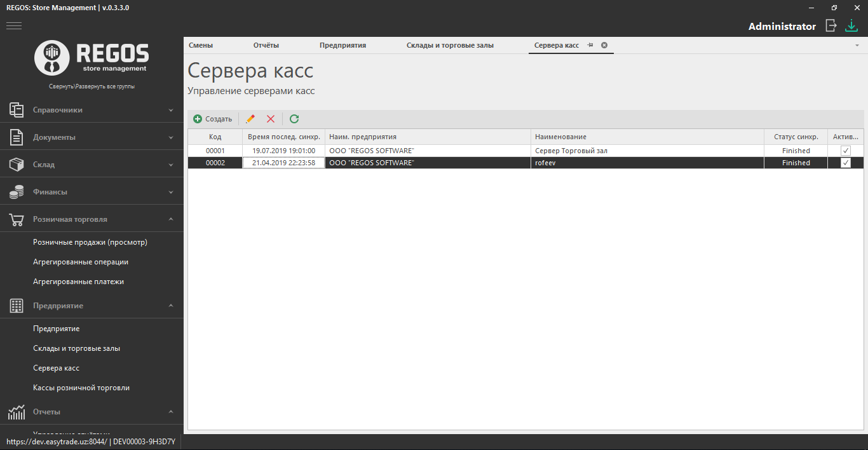Click the red X delete icon in toolbar
The image size is (868, 450).
(271, 119)
